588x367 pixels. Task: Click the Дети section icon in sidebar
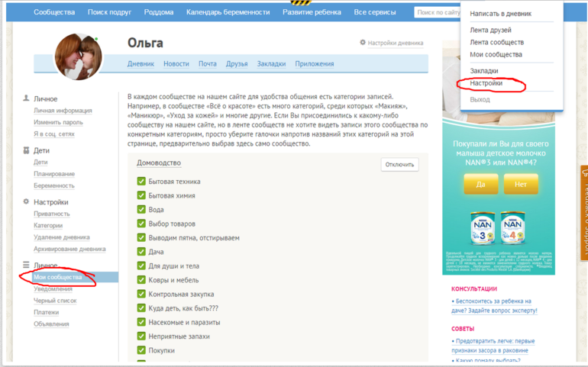tap(26, 151)
